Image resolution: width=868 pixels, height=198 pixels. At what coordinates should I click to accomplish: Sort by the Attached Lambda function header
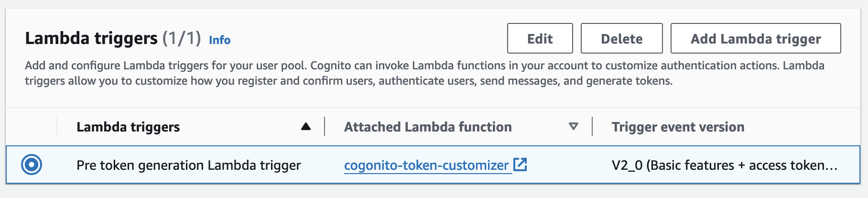coord(428,127)
